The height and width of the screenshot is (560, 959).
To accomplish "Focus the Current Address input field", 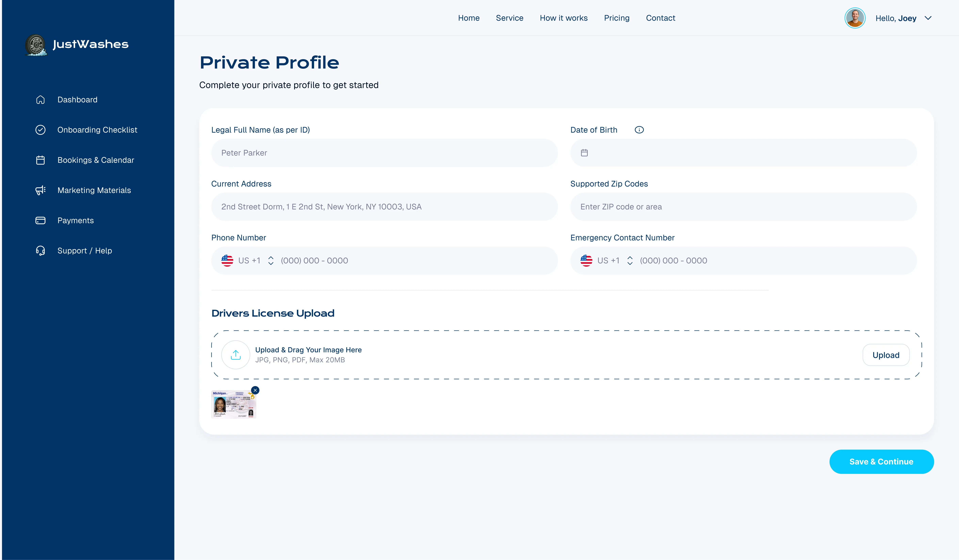I will [384, 207].
